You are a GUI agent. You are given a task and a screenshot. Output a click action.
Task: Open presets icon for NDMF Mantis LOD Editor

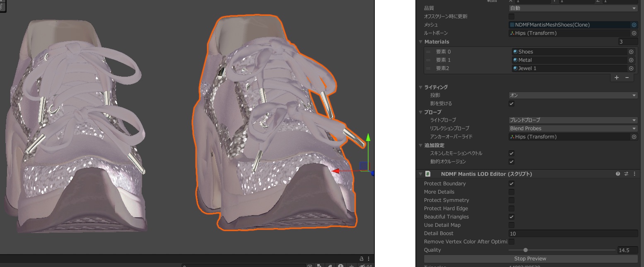tap(626, 174)
